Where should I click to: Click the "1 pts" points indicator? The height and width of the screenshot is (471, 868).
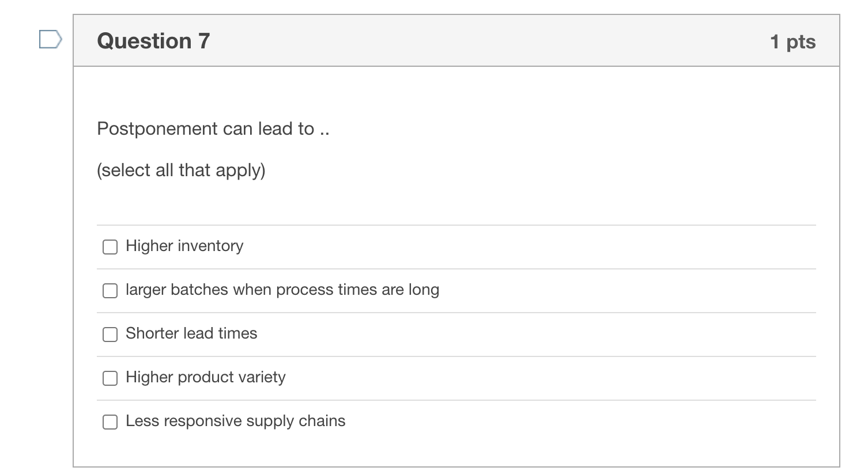792,41
